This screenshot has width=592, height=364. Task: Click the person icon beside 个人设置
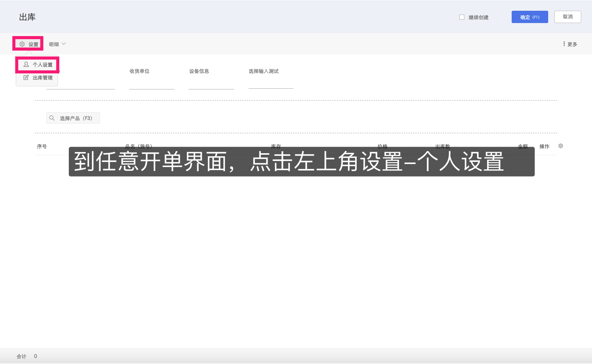pyautogui.click(x=26, y=65)
